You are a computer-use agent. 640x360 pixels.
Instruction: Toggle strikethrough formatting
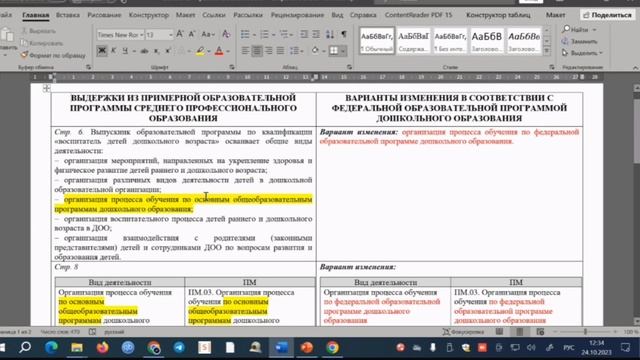(x=144, y=51)
